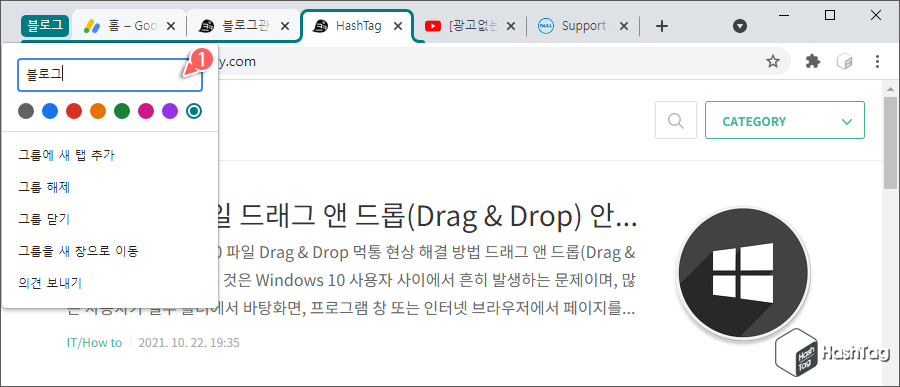Open the Drag & Drop article title

tap(427, 215)
